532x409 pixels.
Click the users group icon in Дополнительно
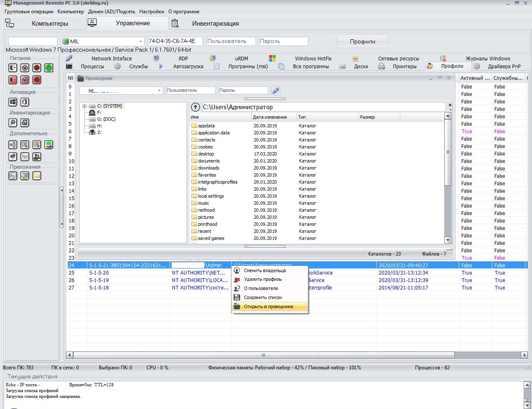[x=37, y=156]
